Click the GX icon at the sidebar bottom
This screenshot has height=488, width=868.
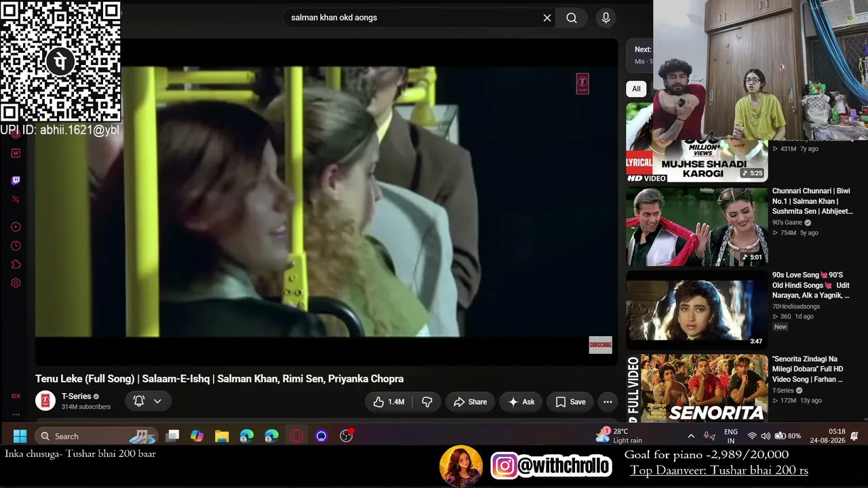point(16,396)
